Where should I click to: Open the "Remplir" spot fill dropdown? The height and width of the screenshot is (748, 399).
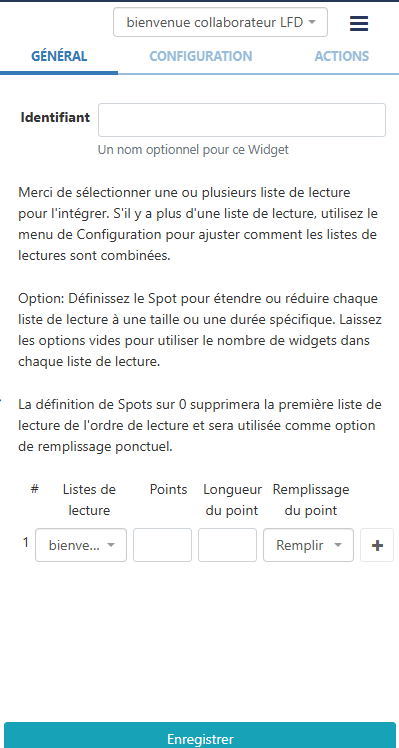pyautogui.click(x=308, y=545)
